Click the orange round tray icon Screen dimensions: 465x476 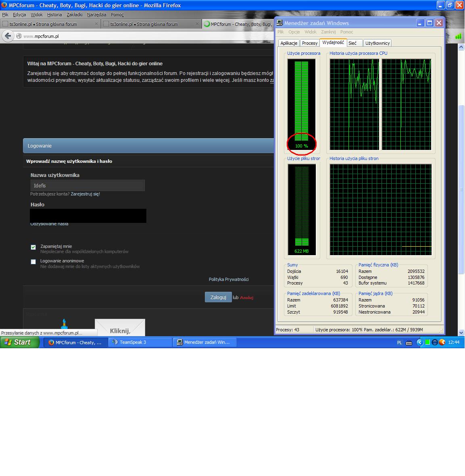pyautogui.click(x=442, y=342)
